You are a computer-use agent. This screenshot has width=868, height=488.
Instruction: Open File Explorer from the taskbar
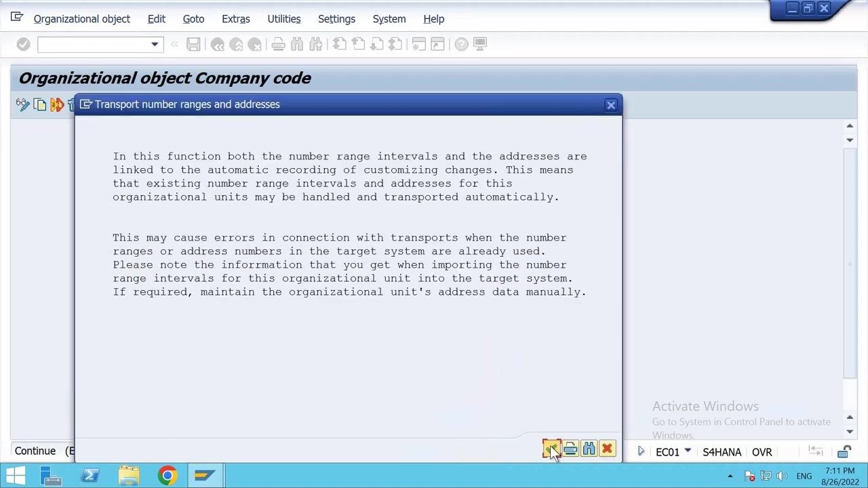129,476
